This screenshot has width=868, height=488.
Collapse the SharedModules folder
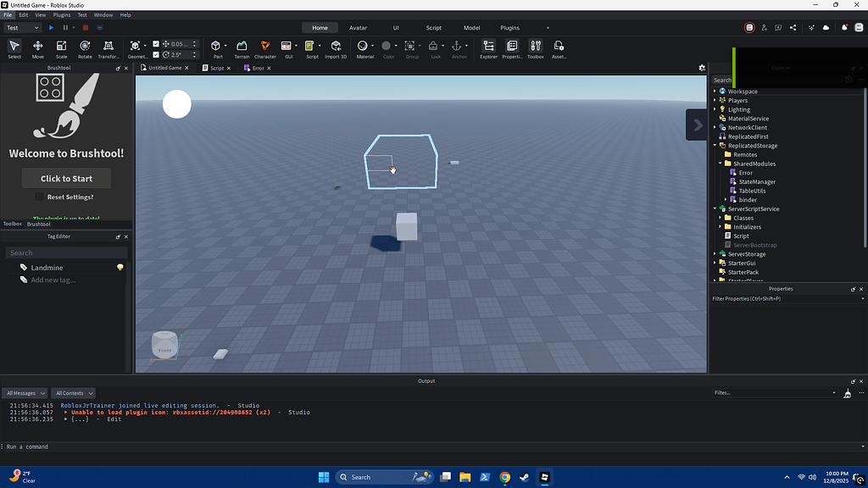721,163
